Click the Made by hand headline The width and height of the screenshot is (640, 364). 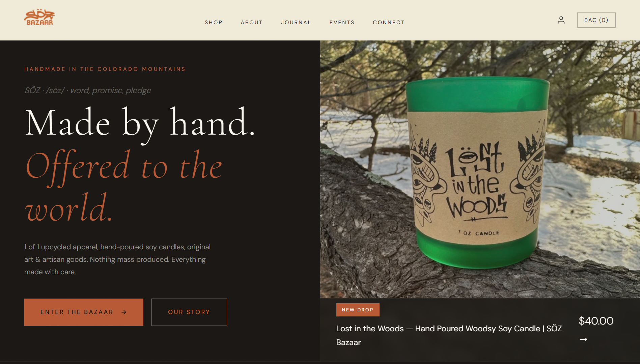140,123
